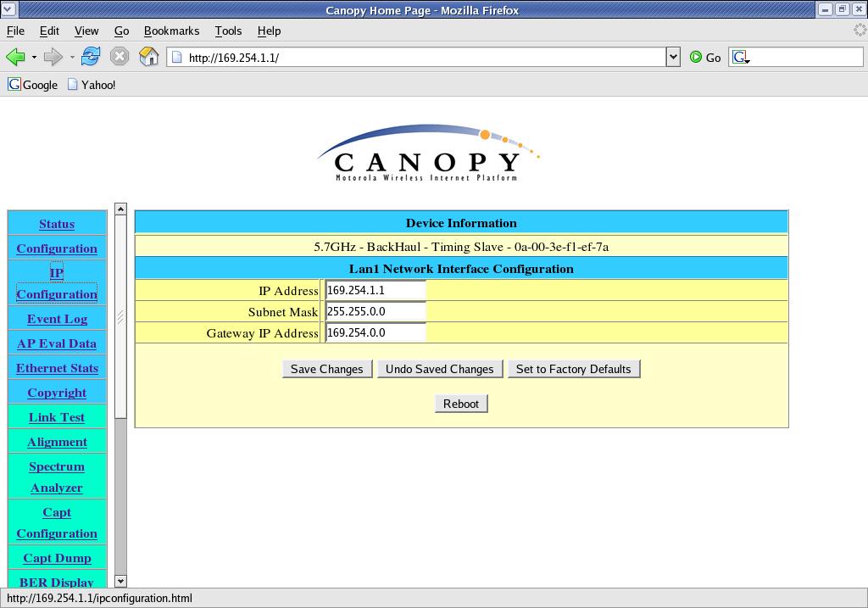Open the Yahoo! bookmark
Viewport: 868px width, 608px height.
pyautogui.click(x=92, y=85)
